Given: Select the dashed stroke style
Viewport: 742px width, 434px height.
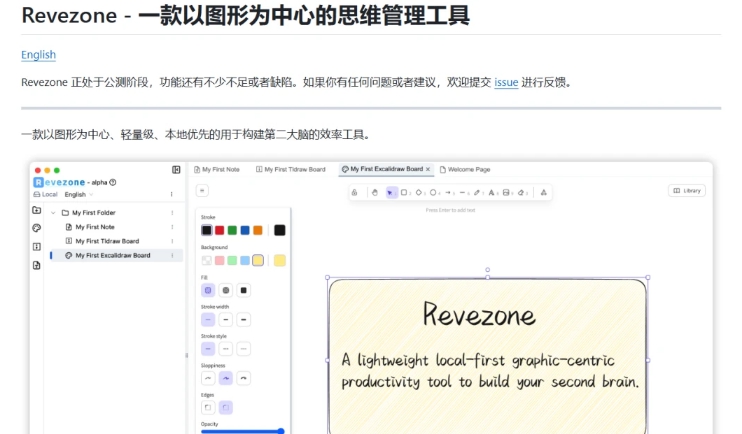Looking at the screenshot, I should [x=226, y=349].
